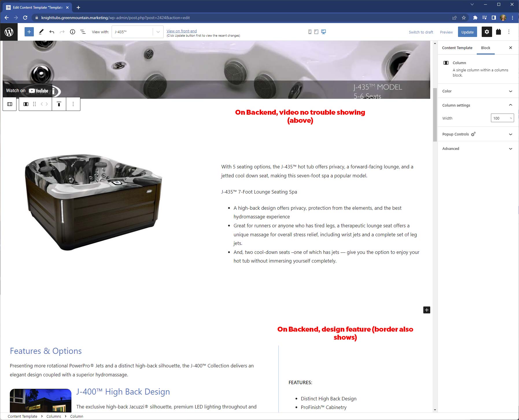The image size is (519, 420).
Task: Open Chrome three-dot menu
Action: 512,18
